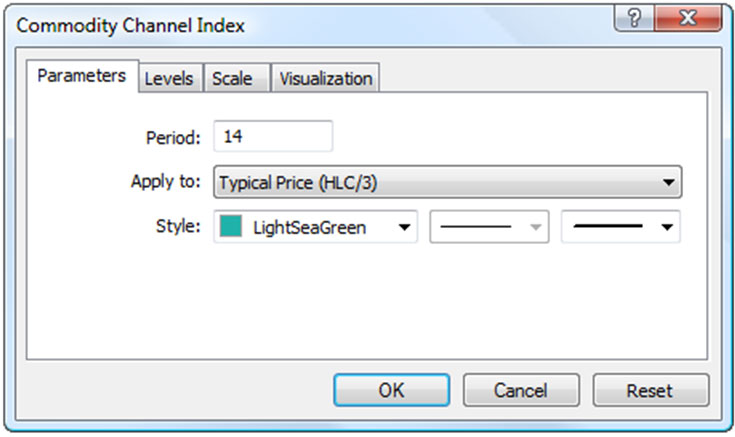Click the greyed line style arrow
The image size is (735, 437).
coord(535,227)
